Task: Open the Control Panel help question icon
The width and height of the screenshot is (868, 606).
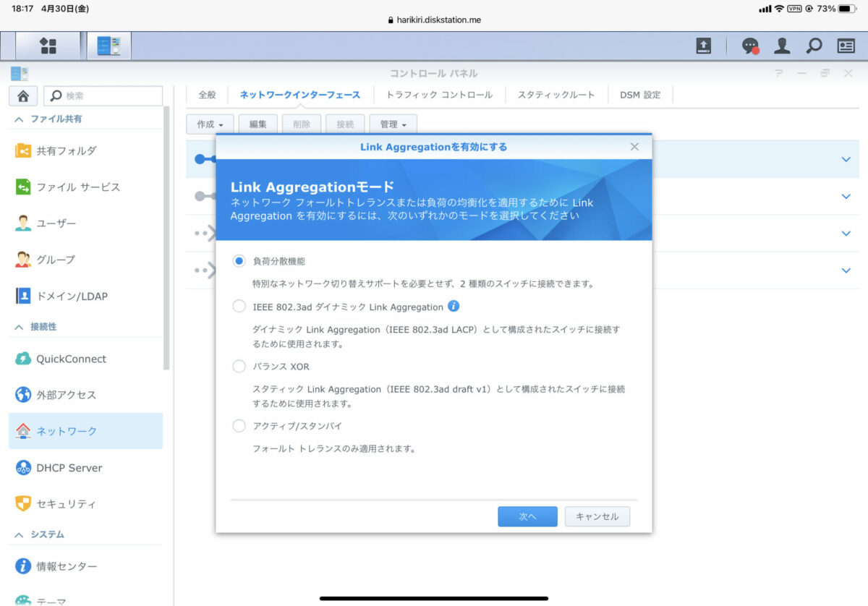Action: click(x=779, y=73)
